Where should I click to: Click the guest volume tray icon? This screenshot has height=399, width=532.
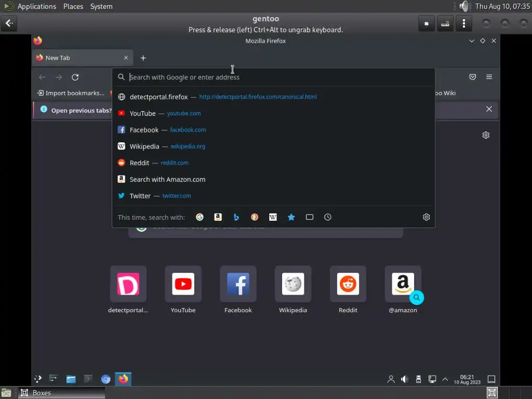pyautogui.click(x=404, y=379)
